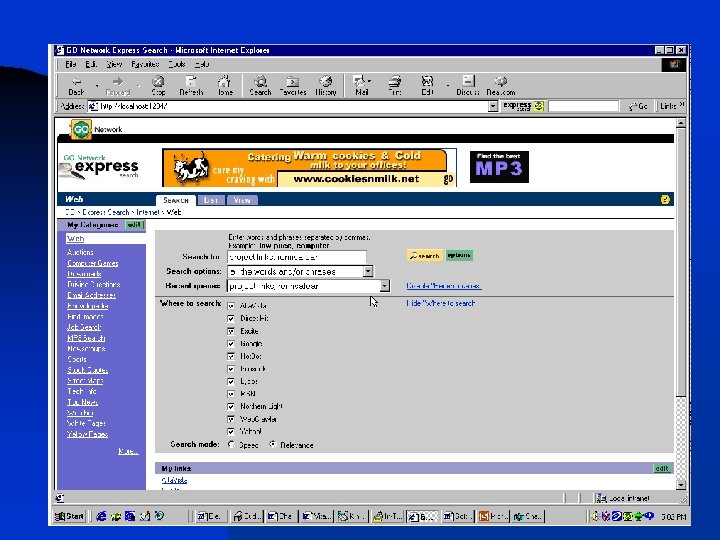Viewport: 720px width, 540px height.
Task: Click edit next to My Categories
Action: pos(135,225)
